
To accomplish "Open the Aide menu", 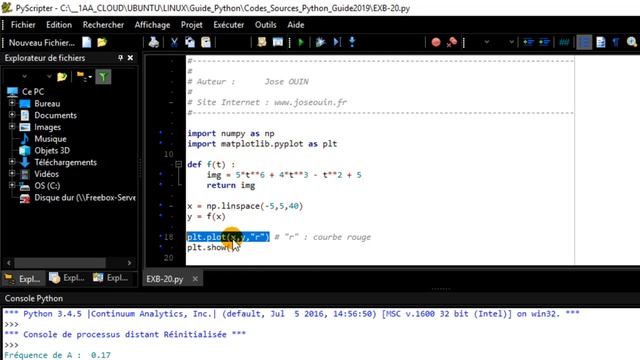I will tap(296, 25).
